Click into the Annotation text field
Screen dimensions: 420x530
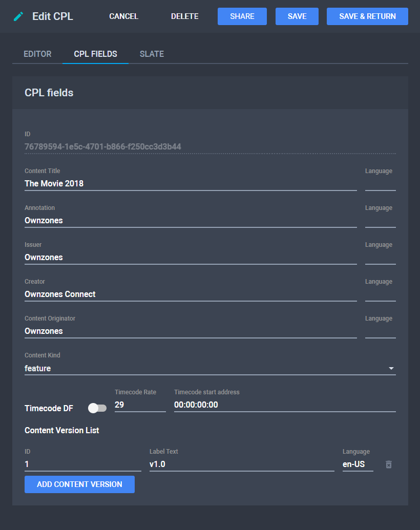pos(191,220)
